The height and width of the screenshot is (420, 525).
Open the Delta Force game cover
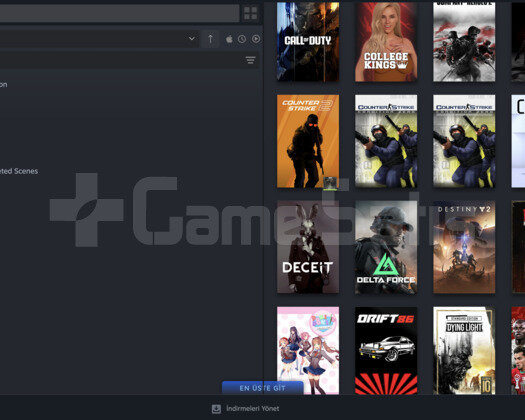pyautogui.click(x=386, y=247)
